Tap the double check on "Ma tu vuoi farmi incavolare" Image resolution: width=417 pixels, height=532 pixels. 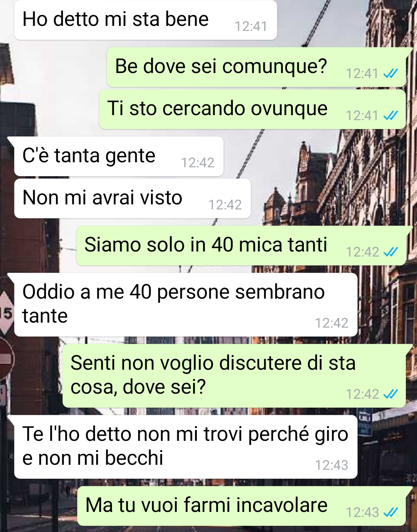390,512
